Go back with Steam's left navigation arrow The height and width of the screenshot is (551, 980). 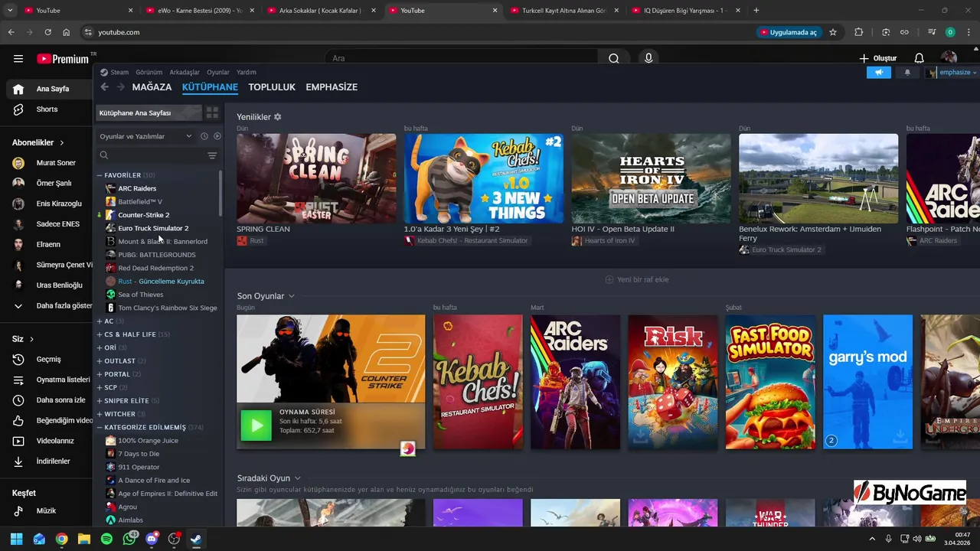[105, 86]
